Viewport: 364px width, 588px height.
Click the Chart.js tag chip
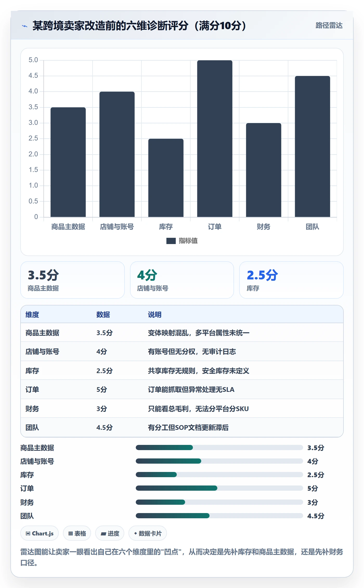(x=40, y=533)
